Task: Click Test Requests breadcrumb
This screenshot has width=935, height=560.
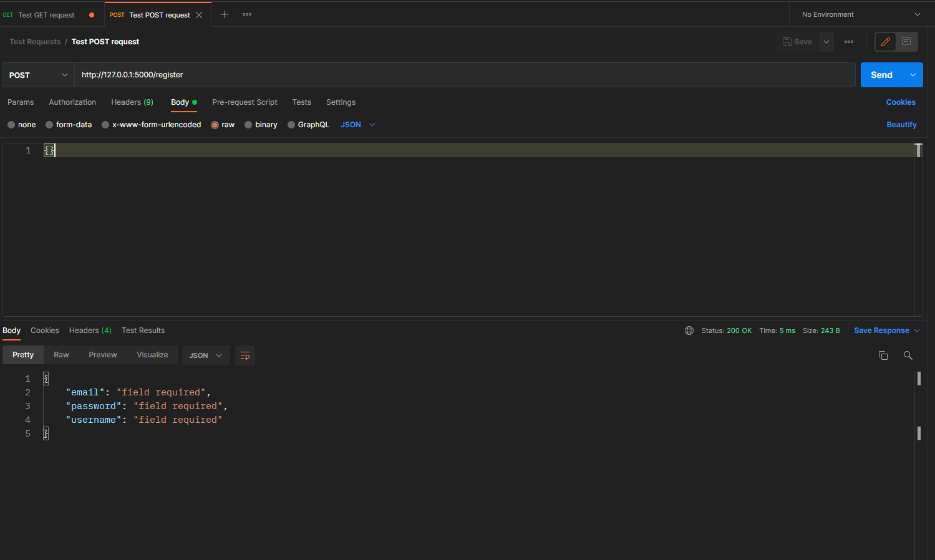Action: 35,42
